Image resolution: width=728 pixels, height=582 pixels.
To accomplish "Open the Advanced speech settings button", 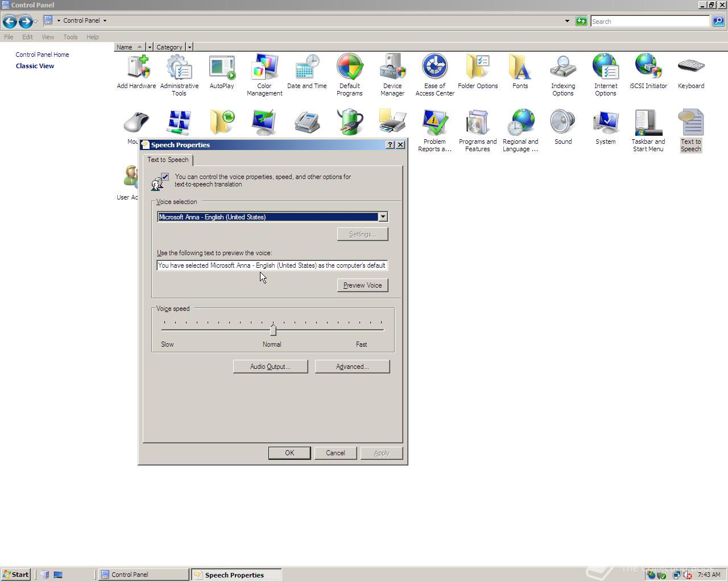I will coord(352,367).
